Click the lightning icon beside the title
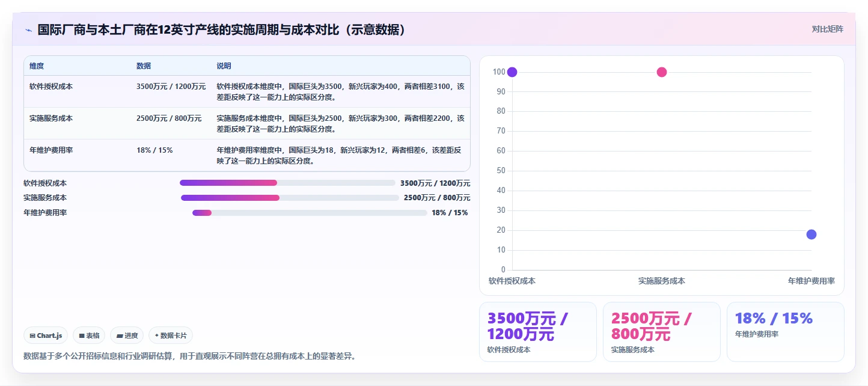The width and height of the screenshot is (868, 386). [x=28, y=30]
